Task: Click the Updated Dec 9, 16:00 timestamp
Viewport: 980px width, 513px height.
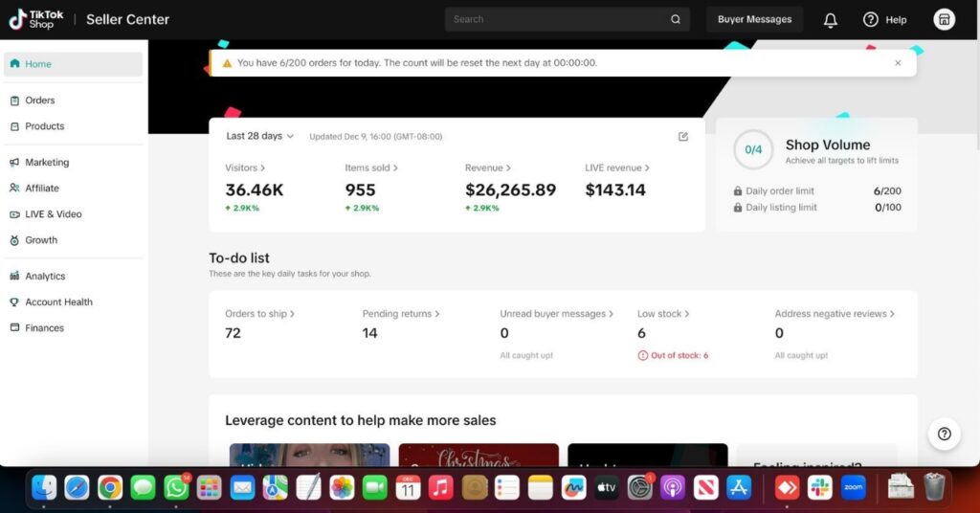Action: tap(375, 137)
